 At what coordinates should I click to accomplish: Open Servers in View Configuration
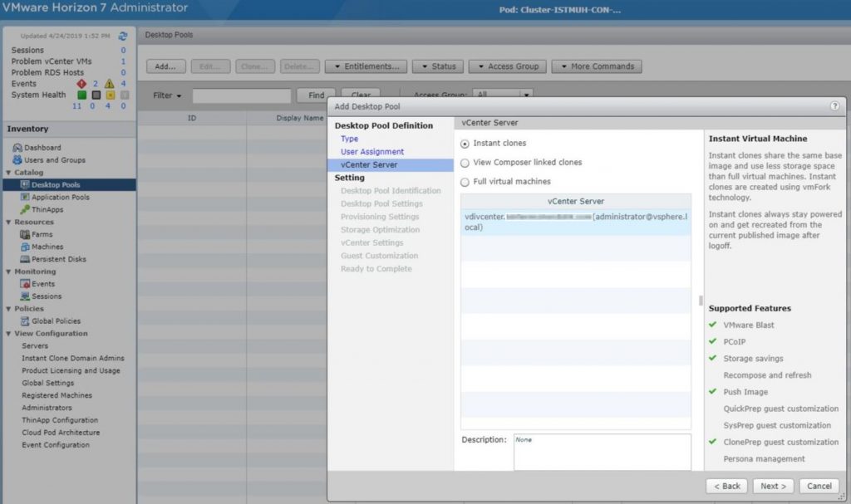(35, 346)
